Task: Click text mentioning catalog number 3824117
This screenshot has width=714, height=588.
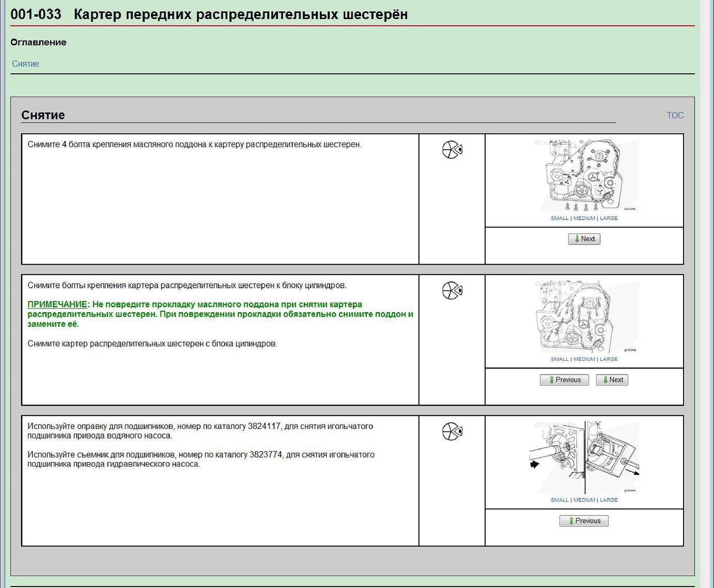Action: click(200, 431)
